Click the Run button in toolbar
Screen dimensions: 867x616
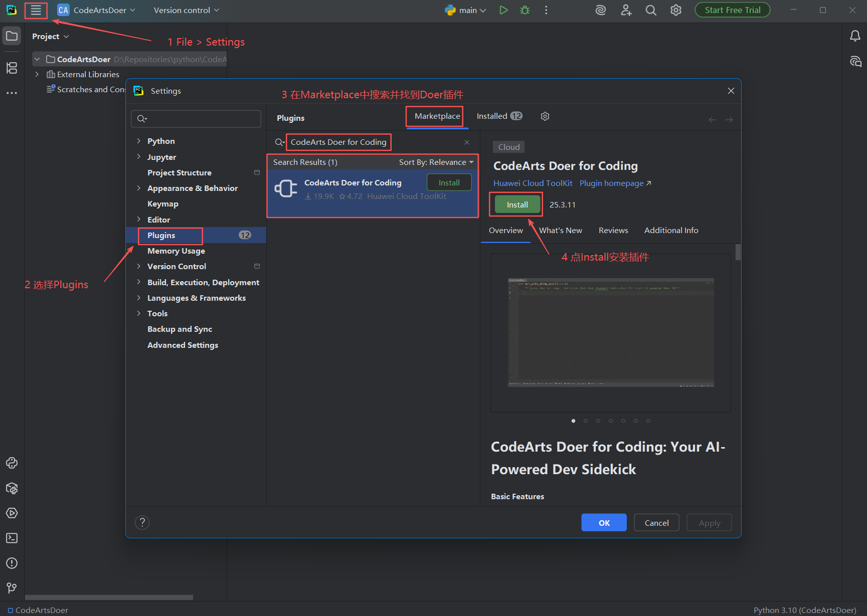click(x=503, y=10)
